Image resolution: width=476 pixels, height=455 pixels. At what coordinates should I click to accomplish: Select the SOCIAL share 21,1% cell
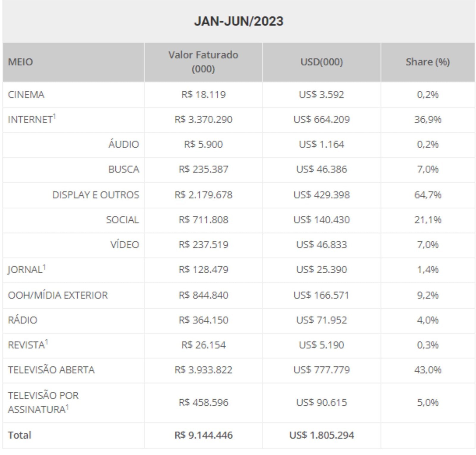[x=428, y=220]
